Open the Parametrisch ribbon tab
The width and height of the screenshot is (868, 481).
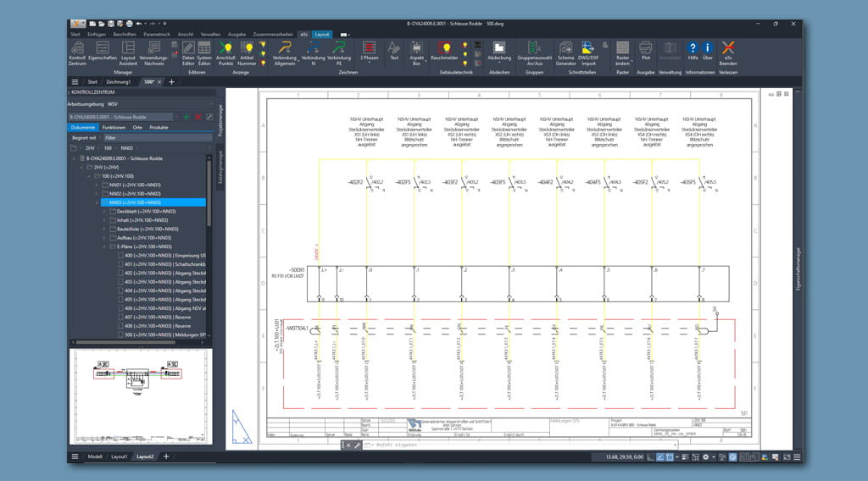click(156, 35)
